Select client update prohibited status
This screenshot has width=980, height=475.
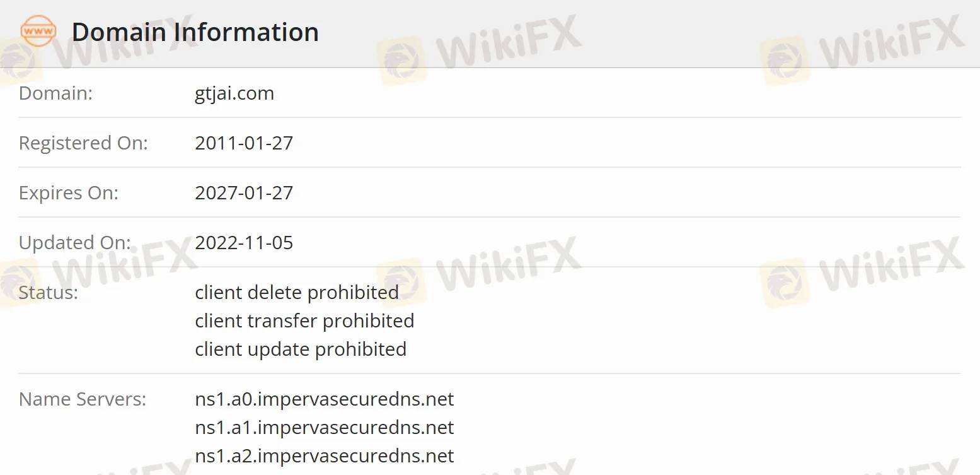click(x=301, y=349)
